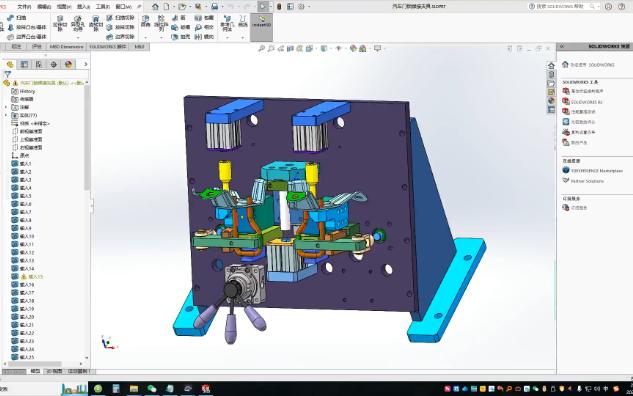Select the Curves tool in ribbon
The height and width of the screenshot is (396, 633).
(x=243, y=21)
